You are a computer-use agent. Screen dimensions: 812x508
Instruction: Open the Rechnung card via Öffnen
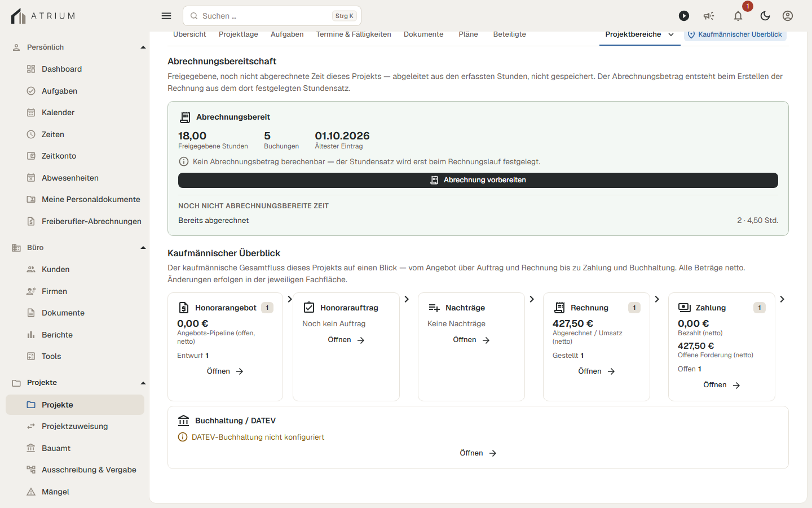(596, 371)
